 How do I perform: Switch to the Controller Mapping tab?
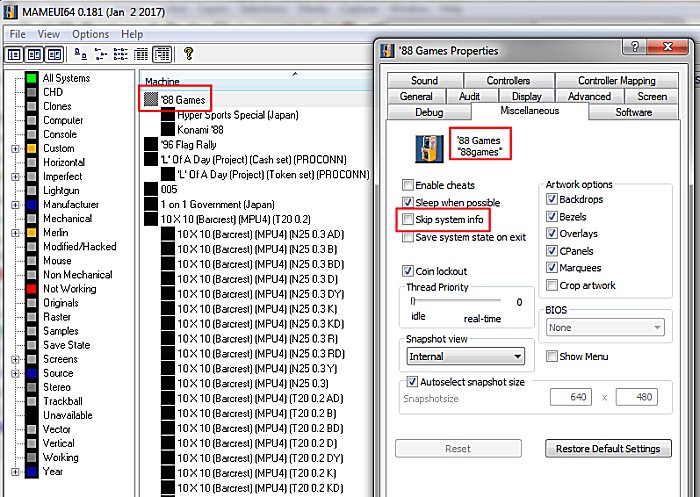(x=617, y=80)
